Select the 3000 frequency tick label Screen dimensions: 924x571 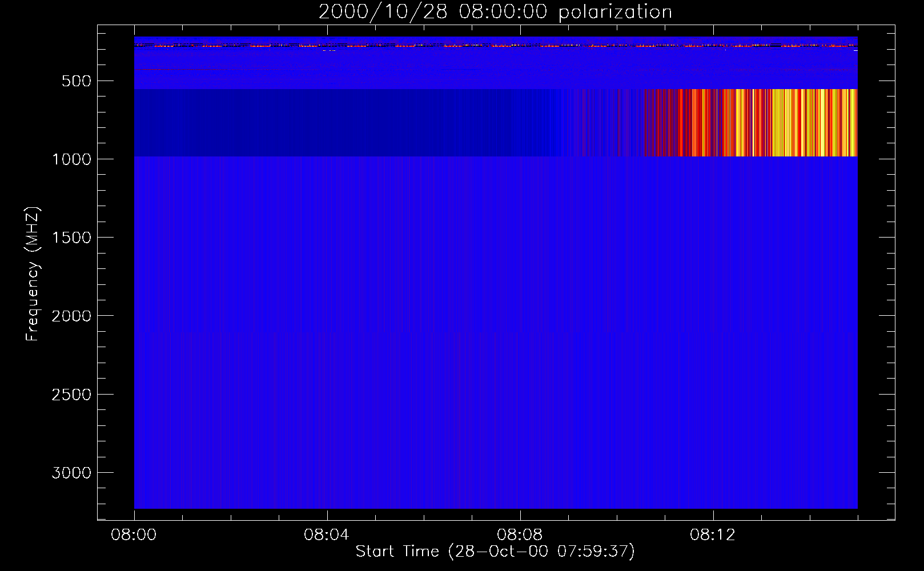pyautogui.click(x=71, y=473)
